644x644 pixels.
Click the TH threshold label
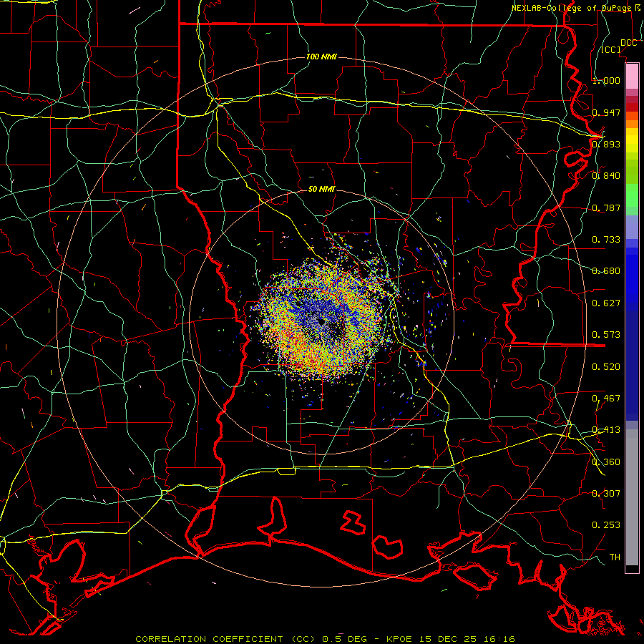point(615,557)
